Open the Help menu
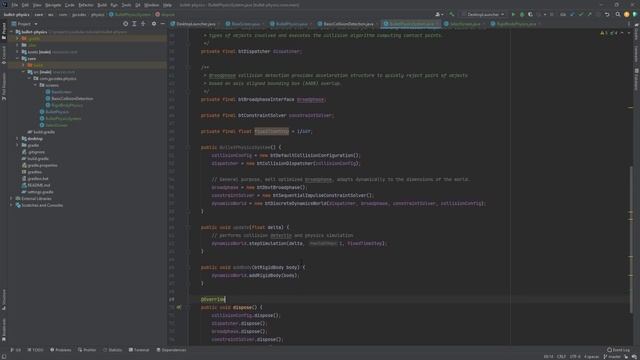The image size is (640, 360). coord(167,5)
